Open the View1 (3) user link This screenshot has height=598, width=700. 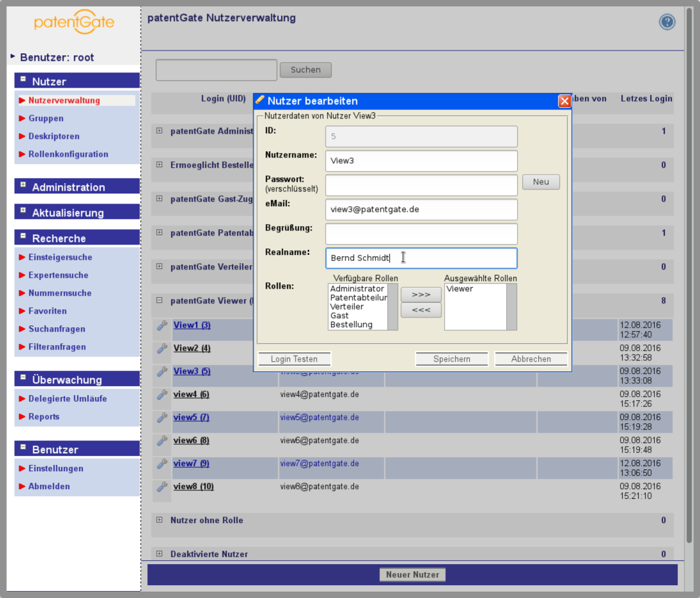tap(192, 325)
